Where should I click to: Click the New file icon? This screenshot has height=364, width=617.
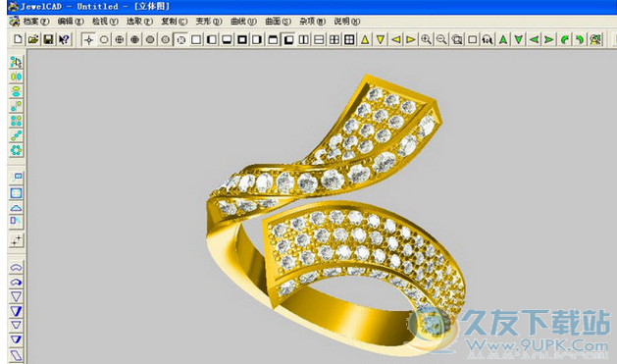click(18, 39)
